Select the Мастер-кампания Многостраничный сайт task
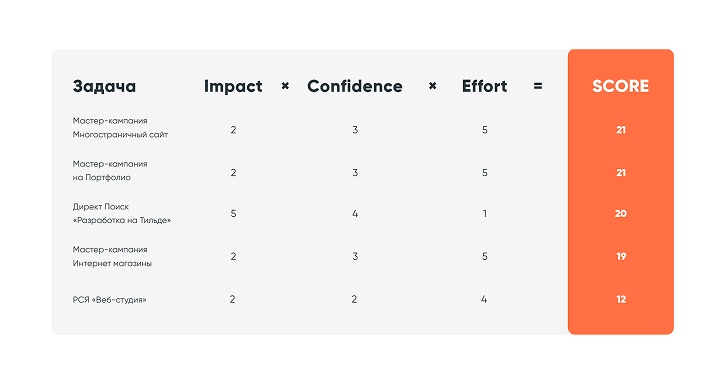This screenshot has width=726, height=385. (x=120, y=128)
